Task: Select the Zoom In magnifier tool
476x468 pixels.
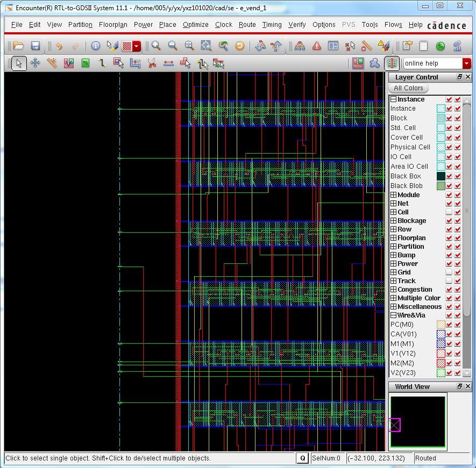Action: (156, 46)
